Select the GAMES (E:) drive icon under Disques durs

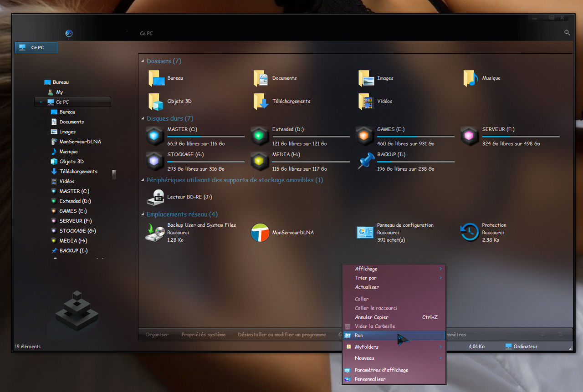click(x=364, y=136)
